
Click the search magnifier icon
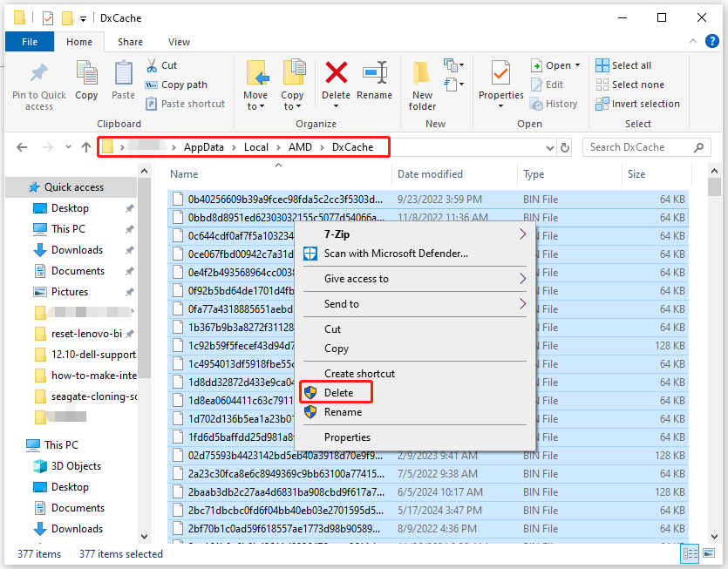point(698,147)
